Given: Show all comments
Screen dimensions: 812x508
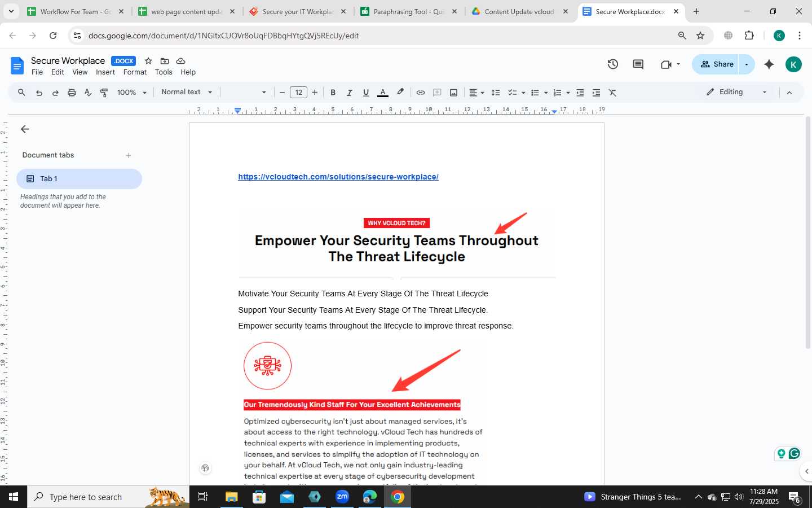Looking at the screenshot, I should (x=638, y=64).
